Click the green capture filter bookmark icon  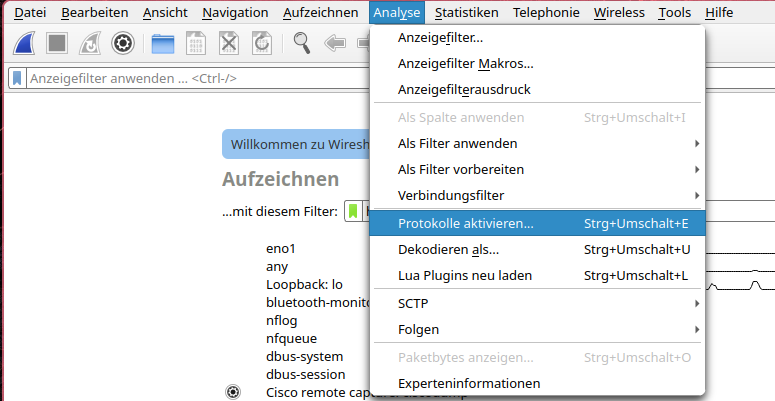(x=353, y=212)
